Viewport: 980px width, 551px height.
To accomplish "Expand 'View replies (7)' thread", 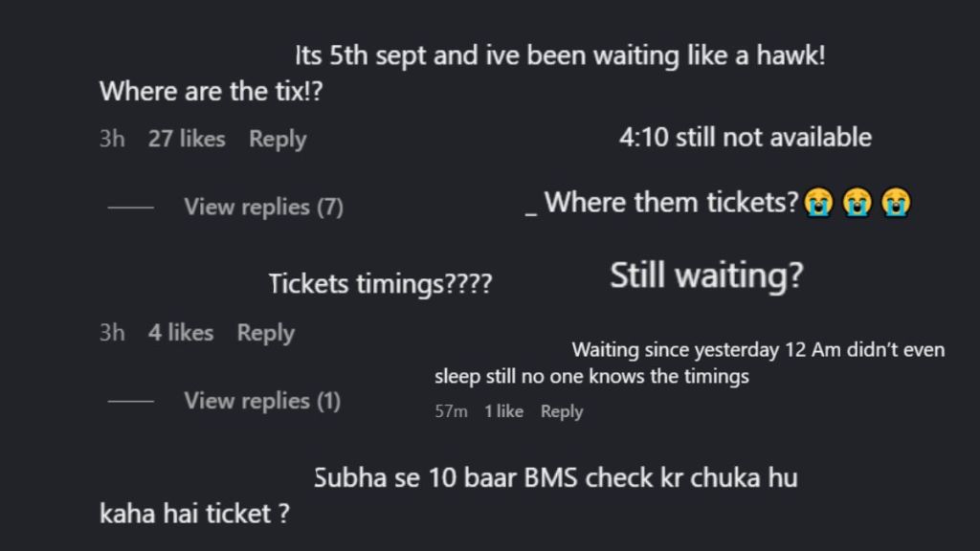I will pos(263,207).
